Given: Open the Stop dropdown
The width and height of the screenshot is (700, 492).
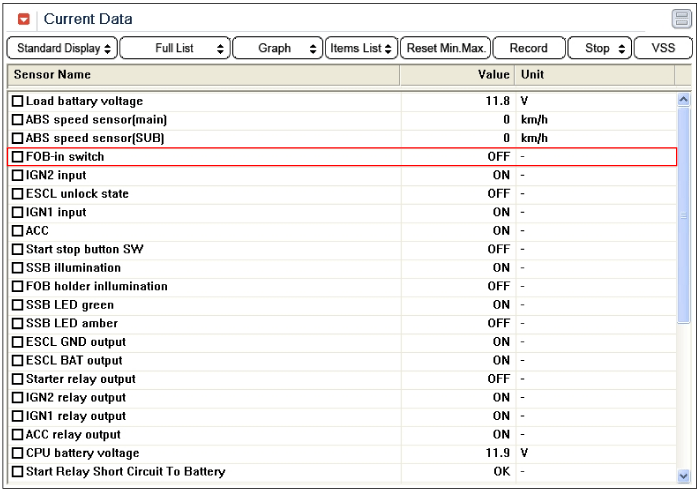Looking at the screenshot, I should pyautogui.click(x=600, y=48).
